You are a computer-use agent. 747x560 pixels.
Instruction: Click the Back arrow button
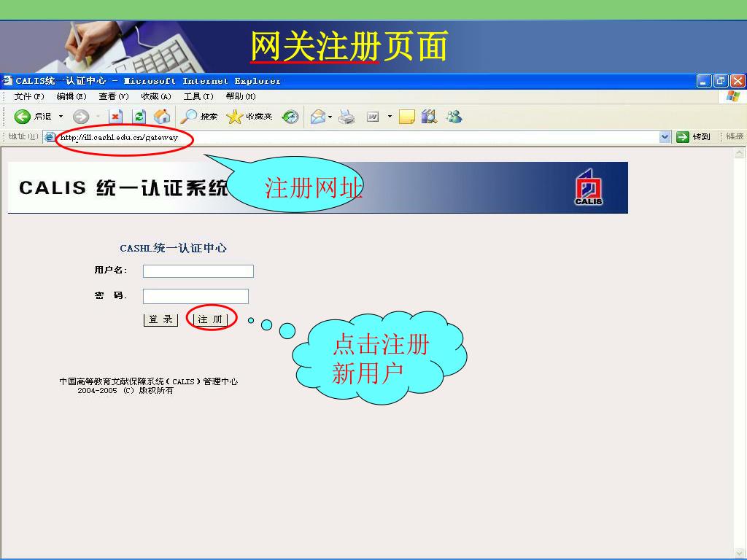coord(23,116)
